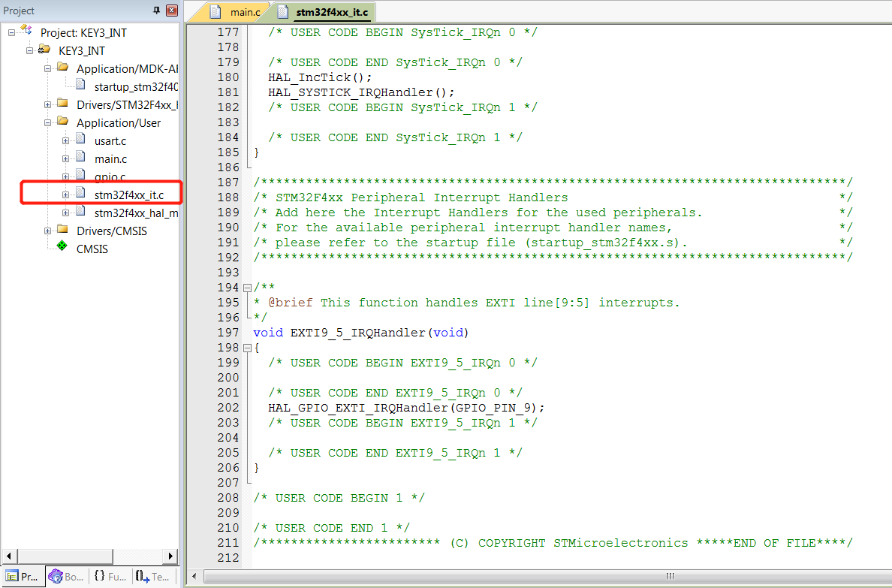Click the Application/MDK-ARM folder icon
Viewport: 892px width, 588px height.
tap(62, 68)
